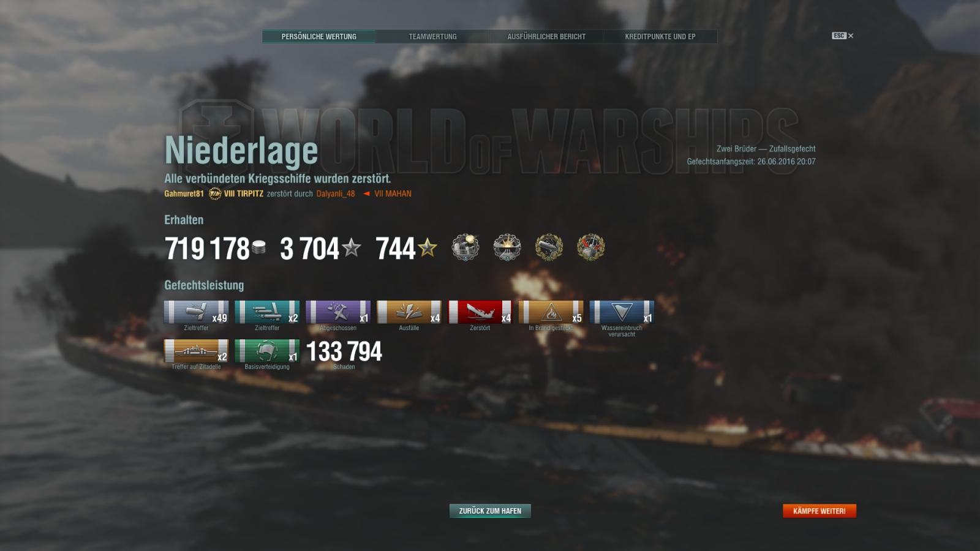Click the red Zerstört x4 ribbon
The width and height of the screenshot is (980, 551).
coord(480,312)
